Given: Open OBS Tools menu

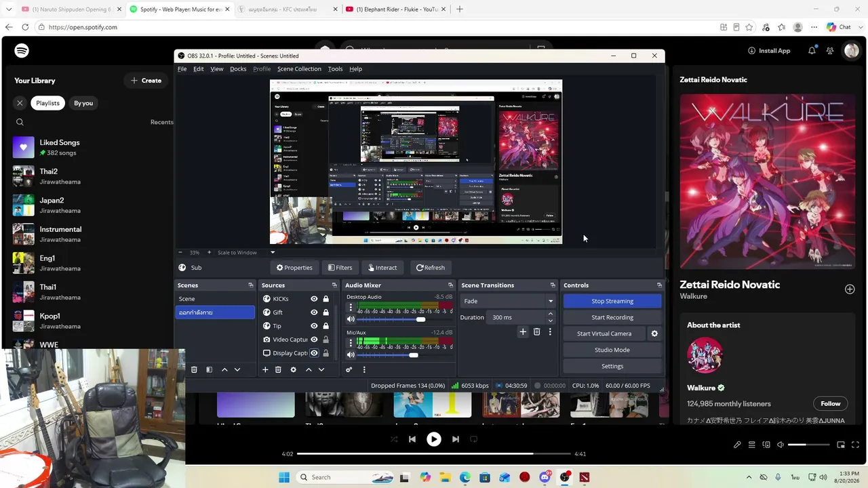Looking at the screenshot, I should click(x=336, y=69).
